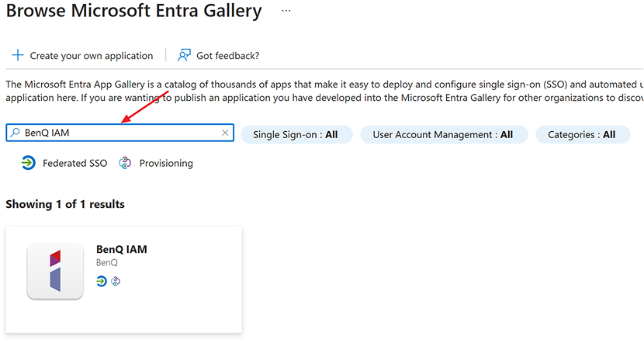Click the Got feedback? link

point(227,56)
